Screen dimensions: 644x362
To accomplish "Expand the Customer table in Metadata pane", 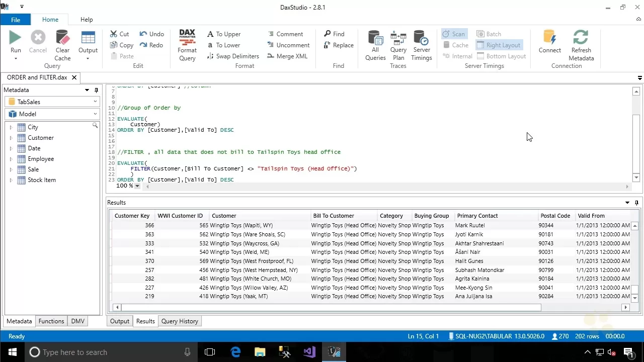I will coord(11,137).
